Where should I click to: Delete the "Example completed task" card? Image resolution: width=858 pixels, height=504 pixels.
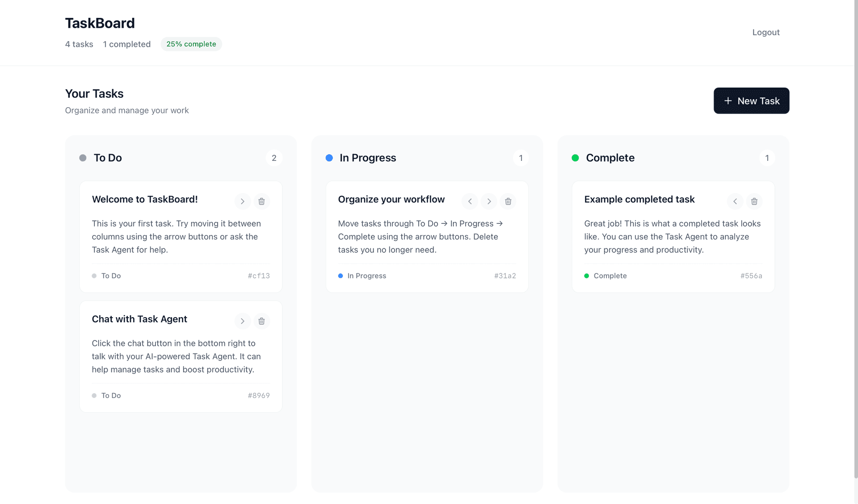coord(754,202)
